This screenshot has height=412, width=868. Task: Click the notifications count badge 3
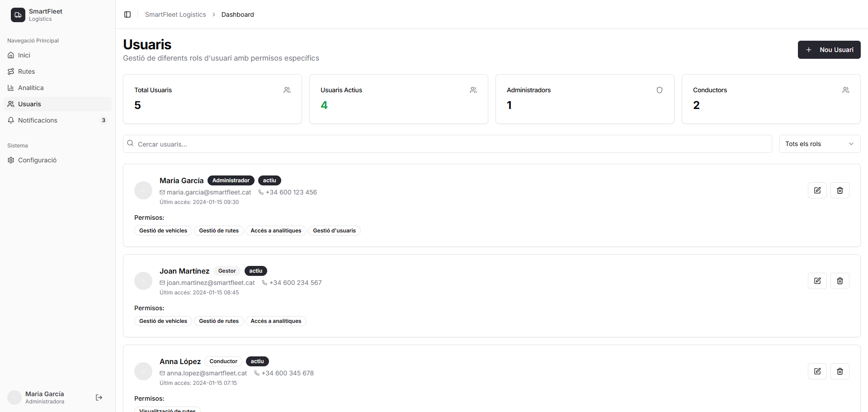click(104, 120)
